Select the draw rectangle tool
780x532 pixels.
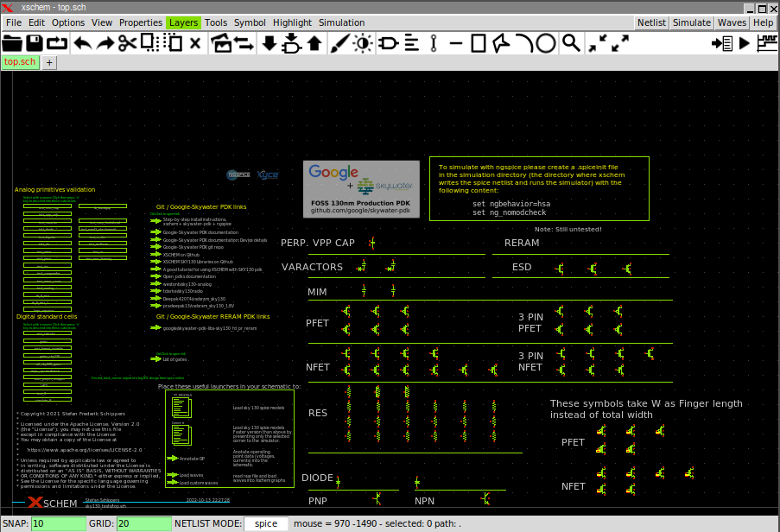pos(479,42)
